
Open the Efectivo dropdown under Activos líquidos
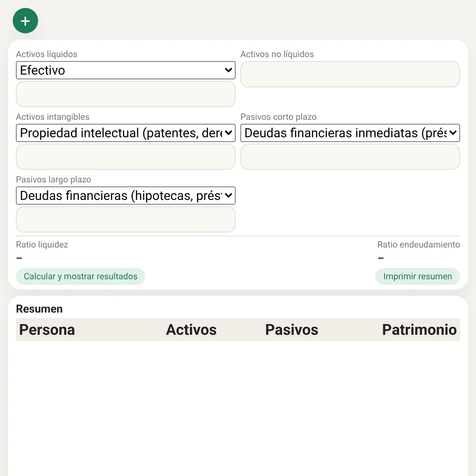[x=125, y=70]
